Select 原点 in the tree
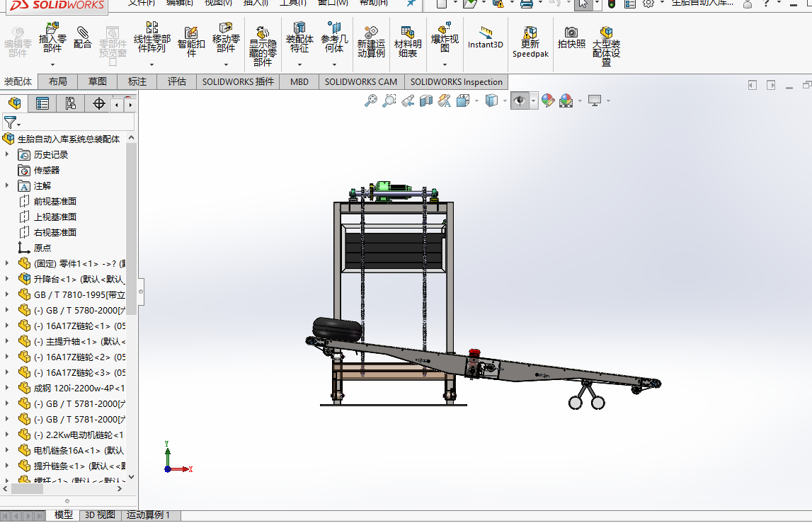 point(42,248)
